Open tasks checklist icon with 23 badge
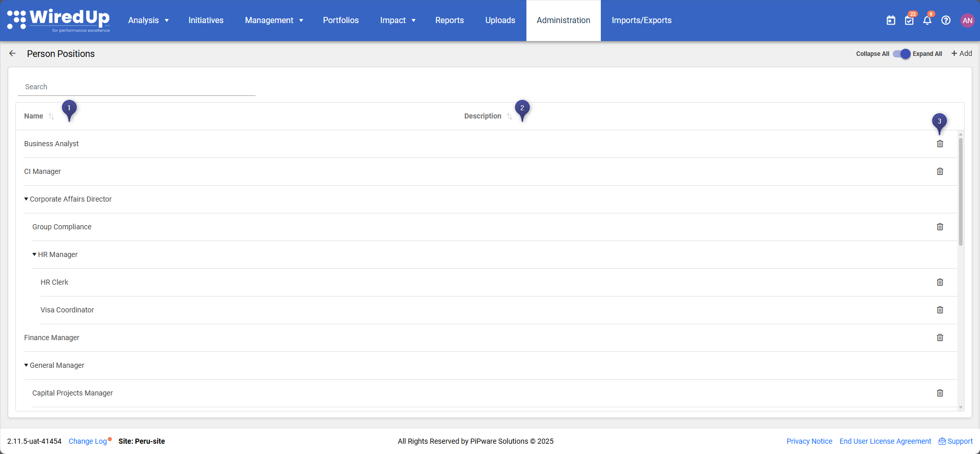 909,21
